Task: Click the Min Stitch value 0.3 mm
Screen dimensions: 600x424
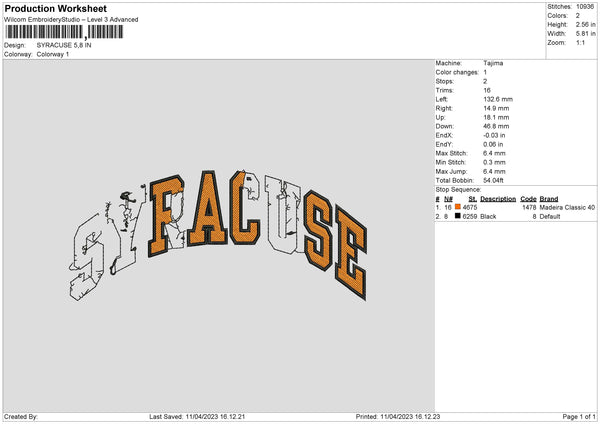Action: (494, 162)
